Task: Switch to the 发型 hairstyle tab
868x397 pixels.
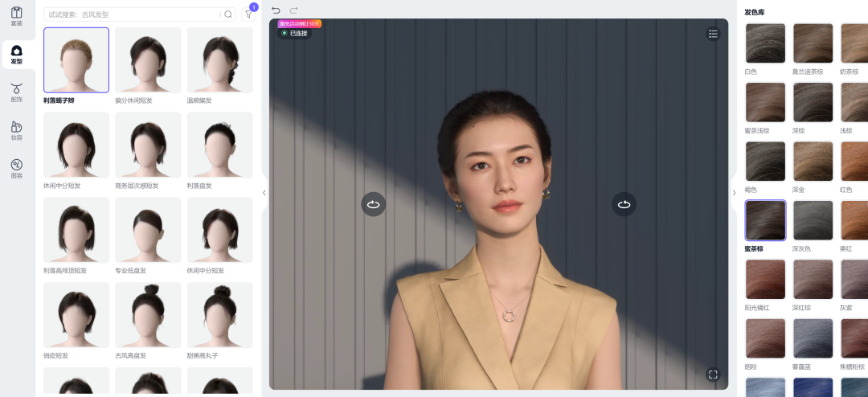Action: pyautogui.click(x=17, y=55)
